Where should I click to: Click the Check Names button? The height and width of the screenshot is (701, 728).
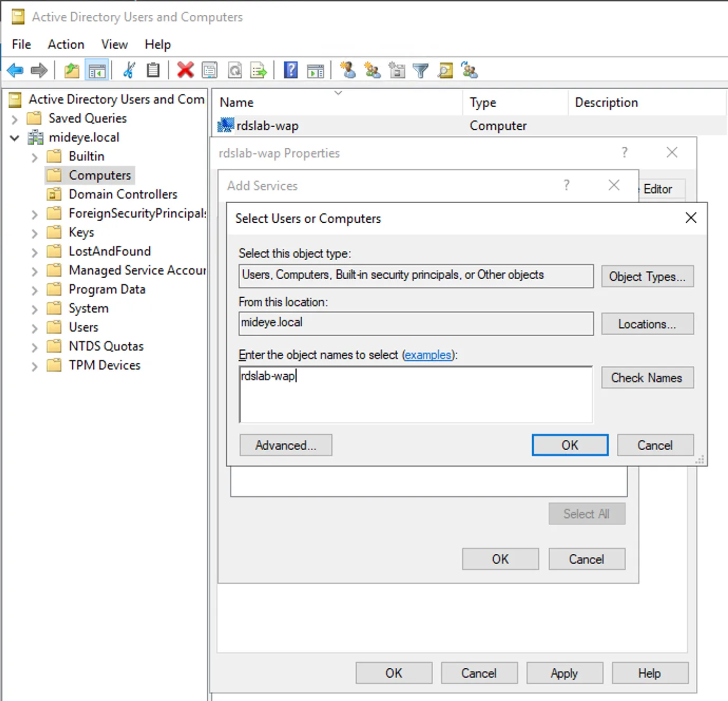(x=647, y=377)
